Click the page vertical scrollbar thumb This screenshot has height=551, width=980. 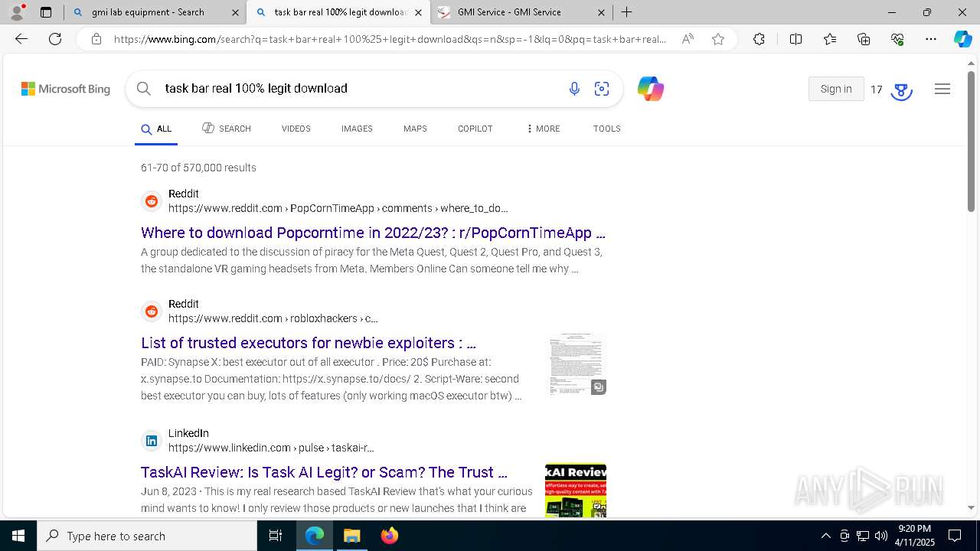(x=972, y=142)
